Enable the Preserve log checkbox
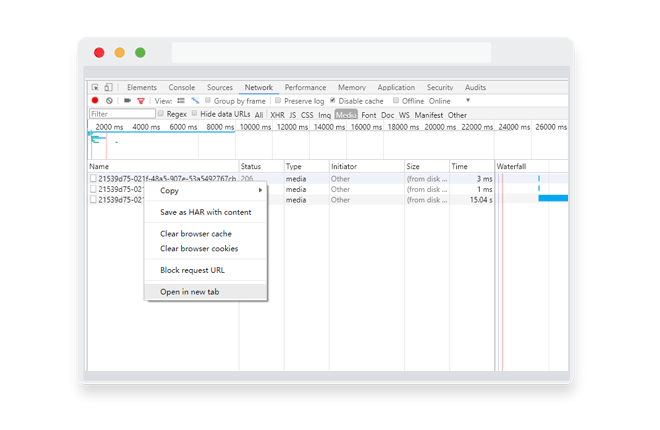The height and width of the screenshot is (430, 660). pyautogui.click(x=278, y=101)
